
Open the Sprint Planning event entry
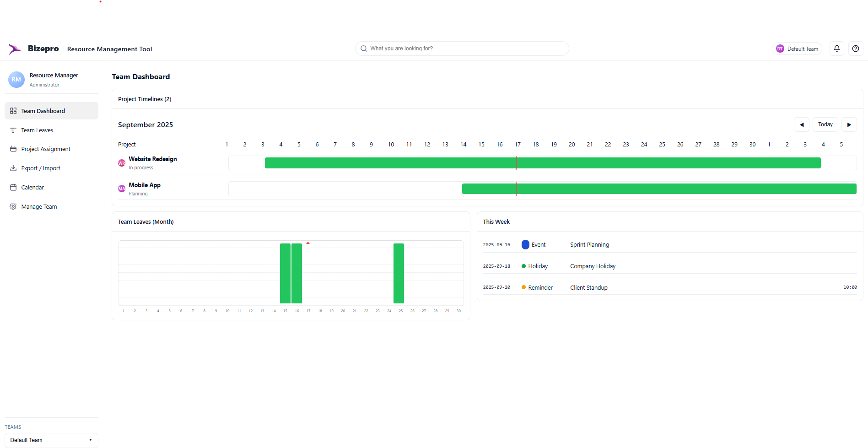589,244
